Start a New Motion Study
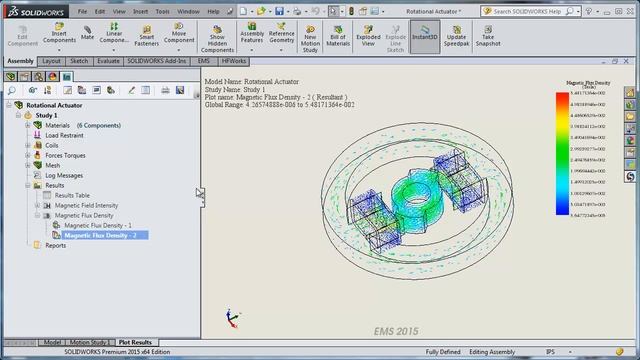The image size is (640, 360). tap(310, 39)
